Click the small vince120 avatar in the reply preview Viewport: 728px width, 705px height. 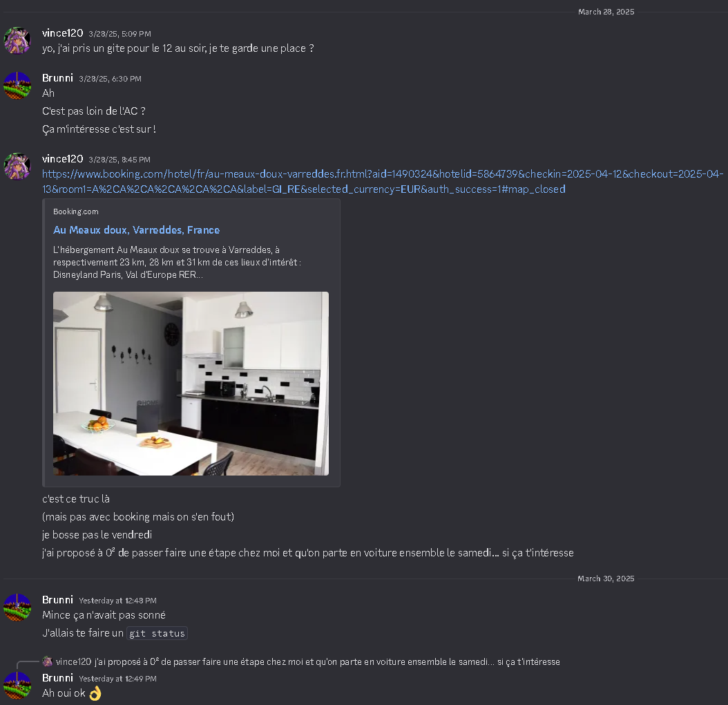[x=48, y=661]
